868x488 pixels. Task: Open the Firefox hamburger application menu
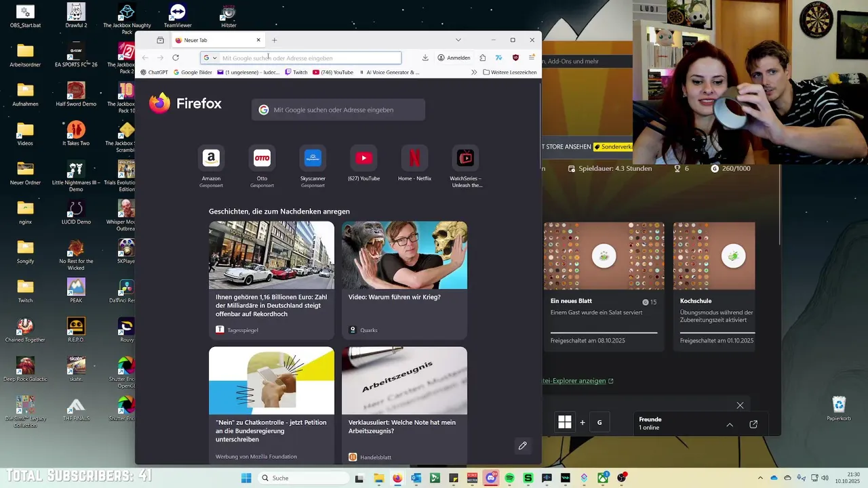(x=532, y=58)
